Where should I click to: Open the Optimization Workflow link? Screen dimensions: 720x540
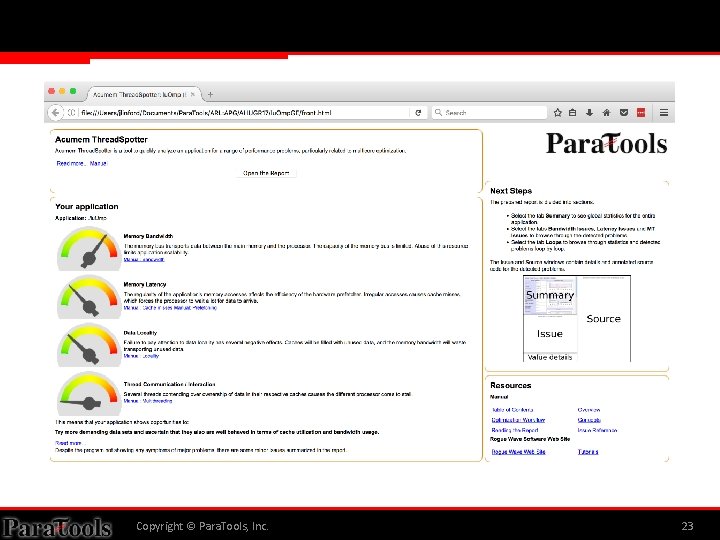coord(518,420)
